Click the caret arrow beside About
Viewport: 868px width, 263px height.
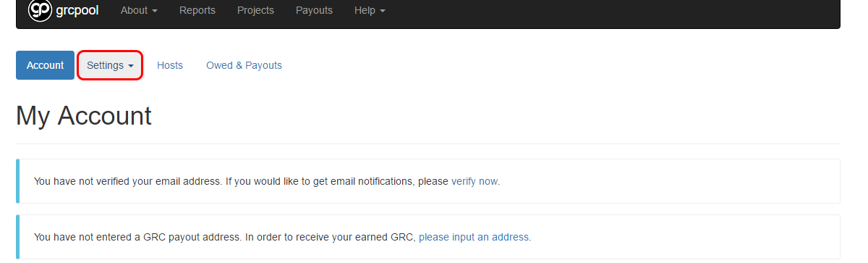155,12
